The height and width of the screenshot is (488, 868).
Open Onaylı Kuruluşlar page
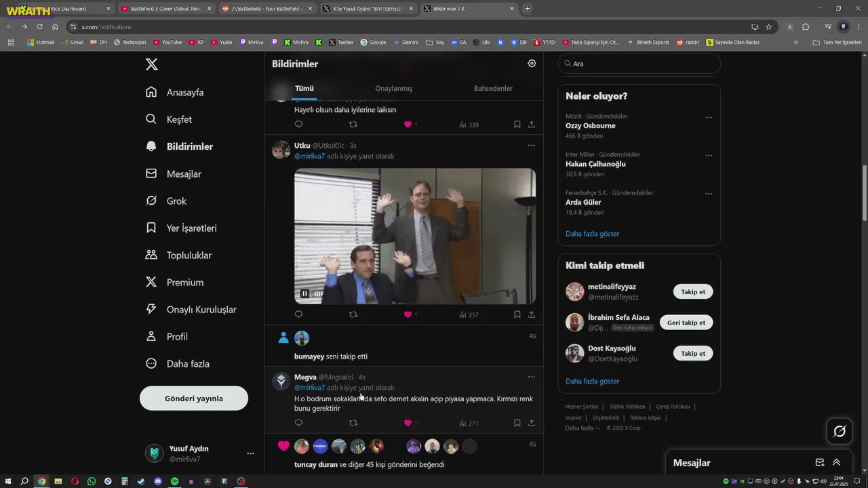pyautogui.click(x=191, y=309)
